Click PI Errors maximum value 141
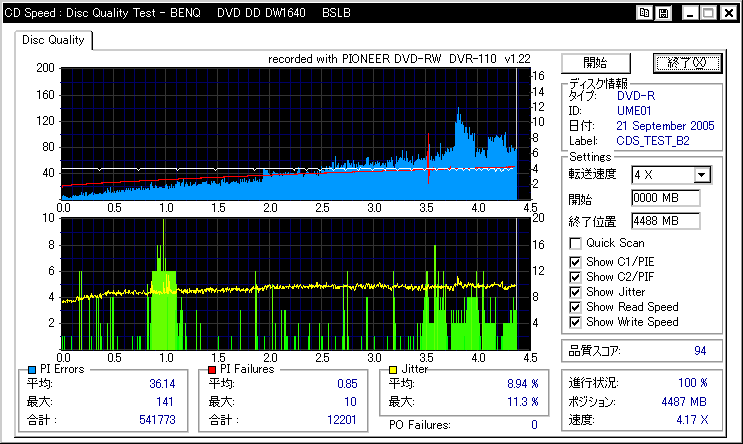 point(165,402)
